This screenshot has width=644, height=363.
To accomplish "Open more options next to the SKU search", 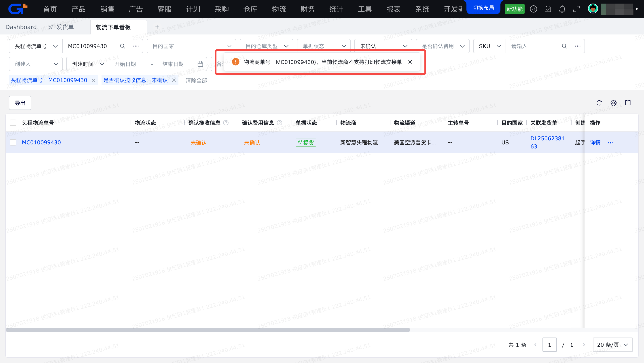I will [x=578, y=46].
